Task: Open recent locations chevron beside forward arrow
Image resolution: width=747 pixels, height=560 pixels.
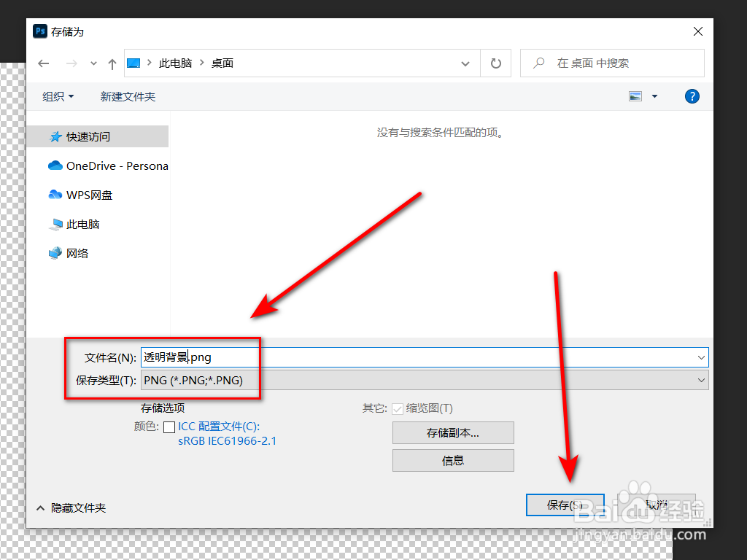Action: [93, 63]
